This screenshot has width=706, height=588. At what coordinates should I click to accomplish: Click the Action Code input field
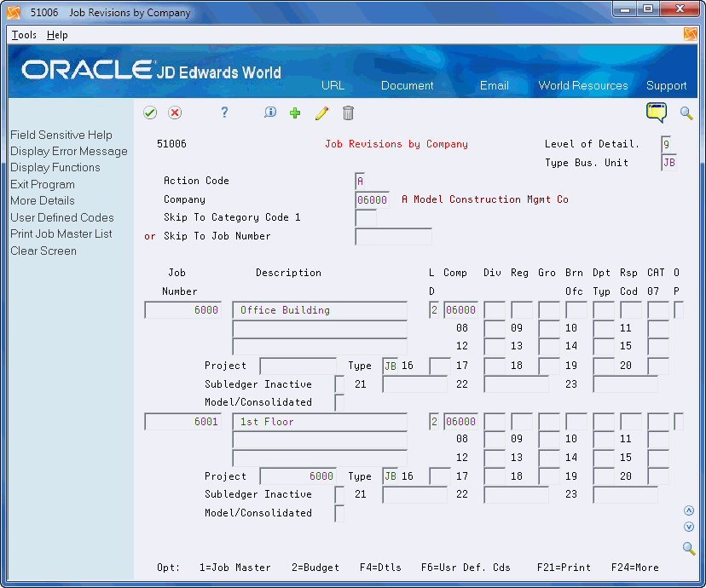[x=360, y=181]
